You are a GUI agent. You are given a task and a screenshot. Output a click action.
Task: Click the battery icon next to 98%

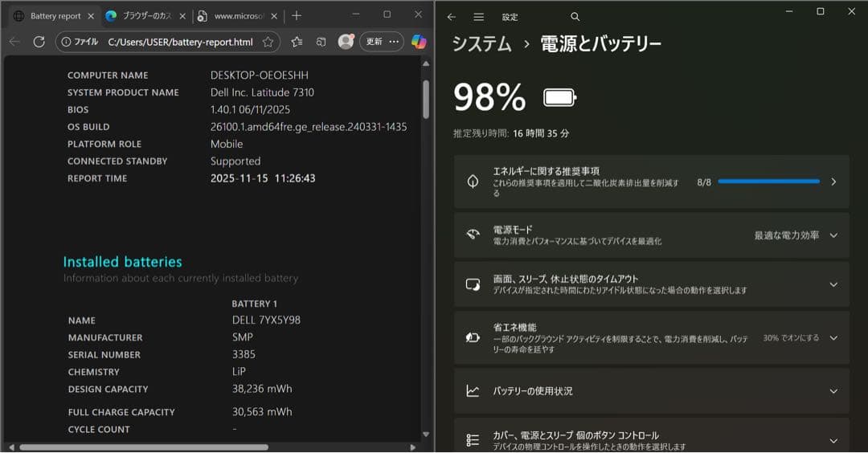click(559, 98)
